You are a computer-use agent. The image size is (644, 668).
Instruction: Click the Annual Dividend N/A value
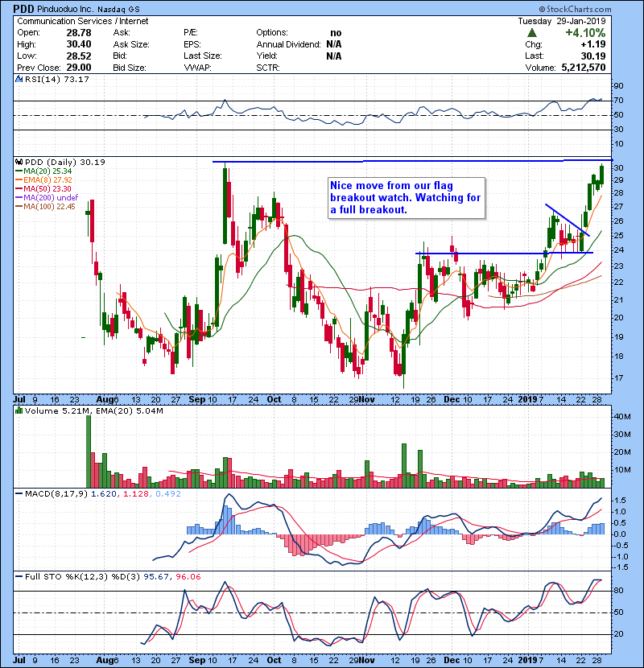334,44
